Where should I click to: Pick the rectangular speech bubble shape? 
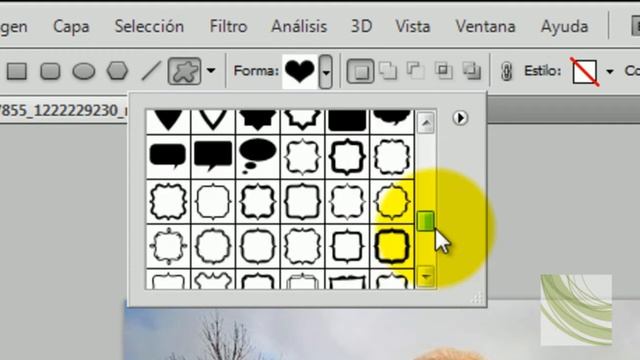(x=213, y=157)
